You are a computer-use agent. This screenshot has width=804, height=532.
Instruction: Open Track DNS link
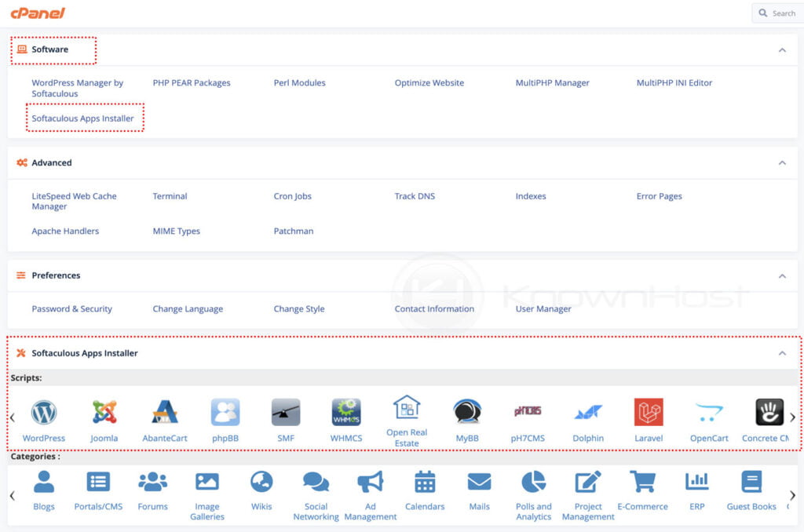415,196
